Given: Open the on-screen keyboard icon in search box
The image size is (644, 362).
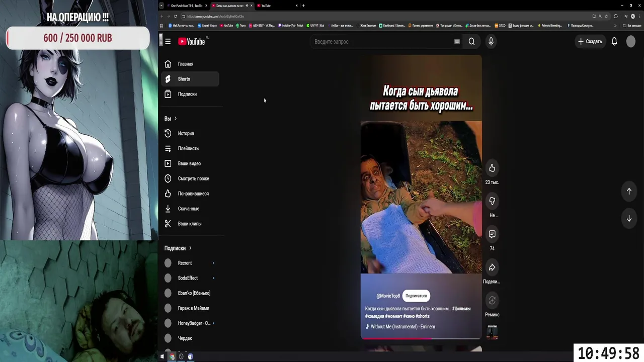Looking at the screenshot, I should pos(457,42).
